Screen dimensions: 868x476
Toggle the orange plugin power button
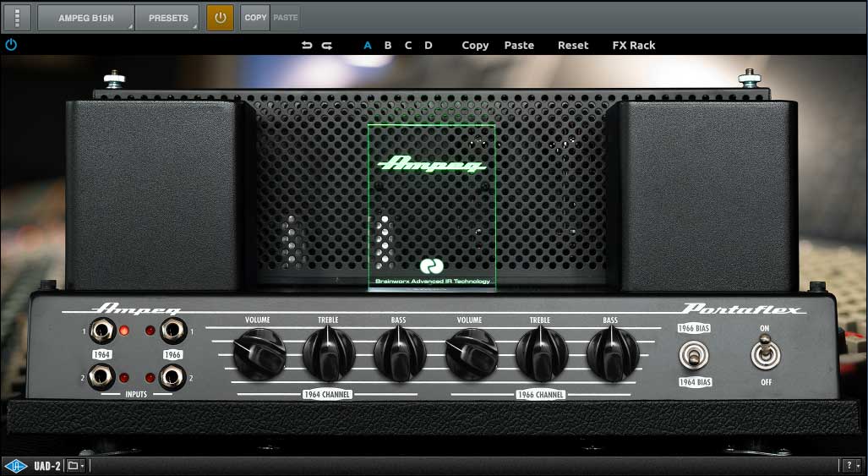(220, 18)
